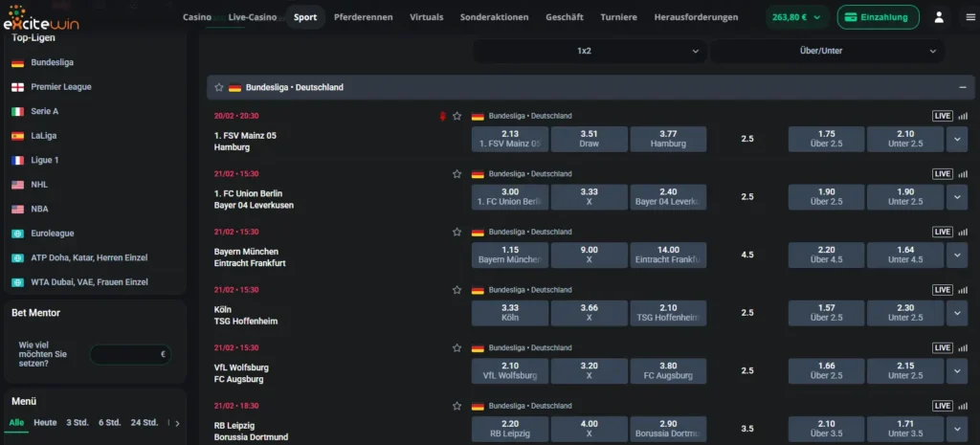Open the Herausforderungen navigation tab
This screenshot has width=980, height=445.
pos(697,17)
